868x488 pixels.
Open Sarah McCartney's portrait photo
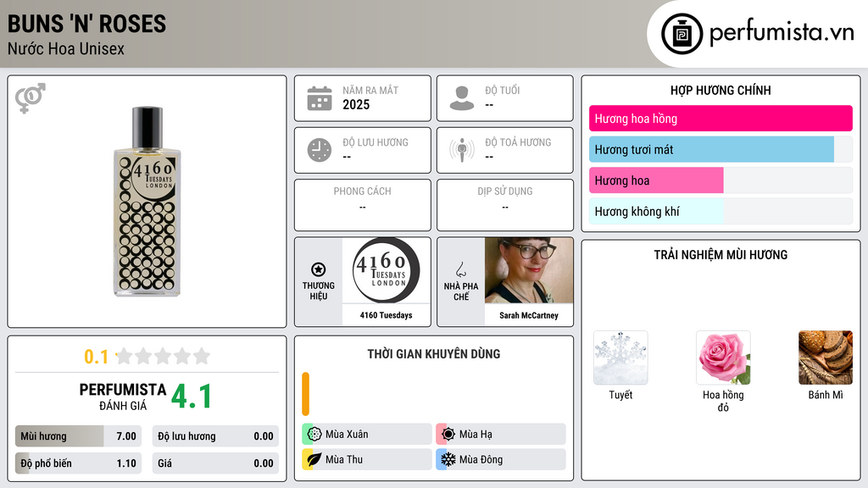tap(529, 270)
